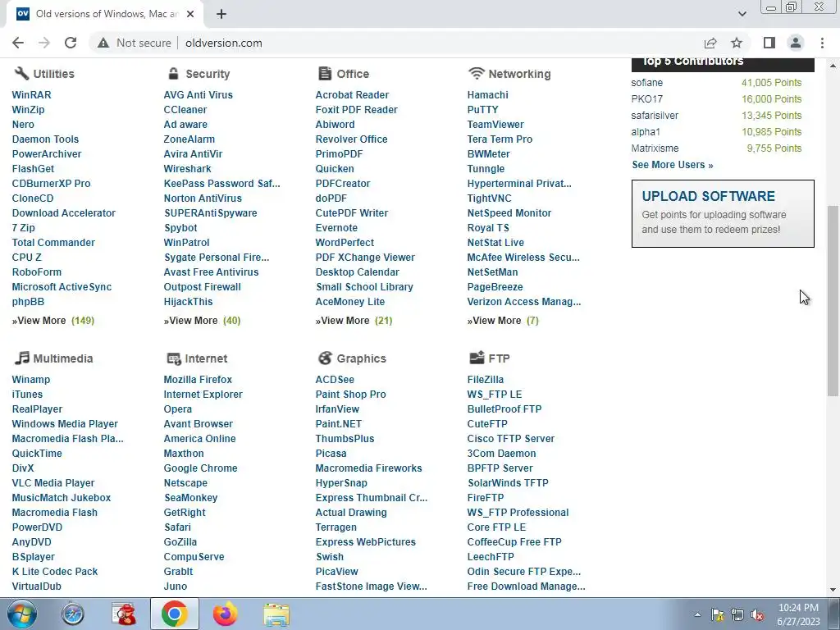The image size is (840, 630).
Task: Open the Wireshark link
Action: [x=188, y=169]
